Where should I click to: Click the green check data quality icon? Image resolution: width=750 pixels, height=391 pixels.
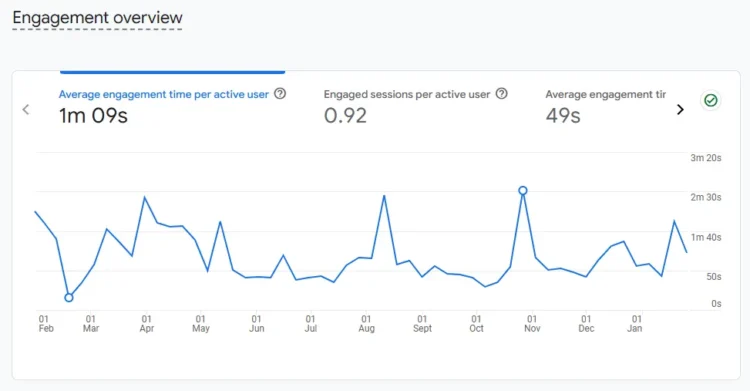click(711, 101)
